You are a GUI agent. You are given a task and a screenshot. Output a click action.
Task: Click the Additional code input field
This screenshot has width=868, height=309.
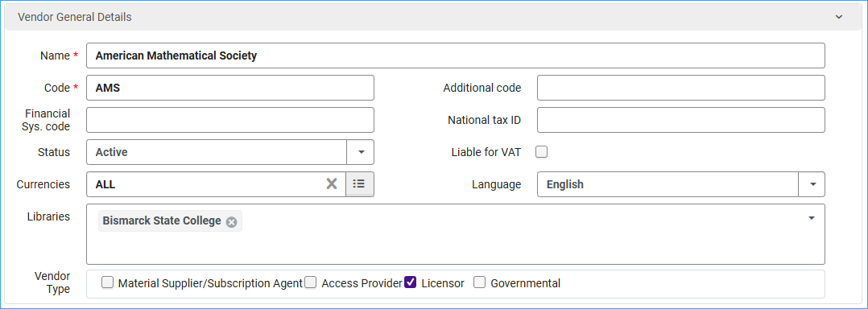tap(681, 88)
